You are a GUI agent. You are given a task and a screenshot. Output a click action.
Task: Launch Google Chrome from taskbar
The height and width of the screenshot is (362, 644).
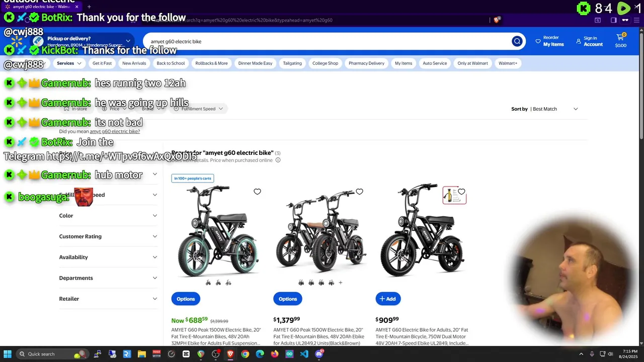click(245, 354)
